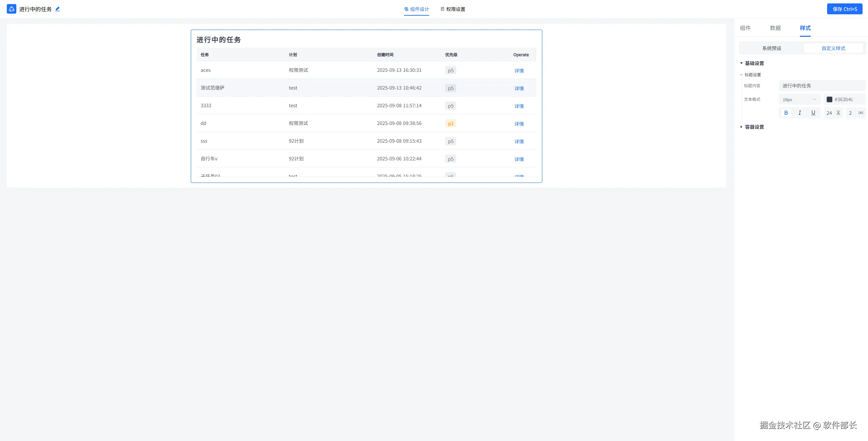
Task: Open 详情 link for the aces row
Action: [x=519, y=71]
